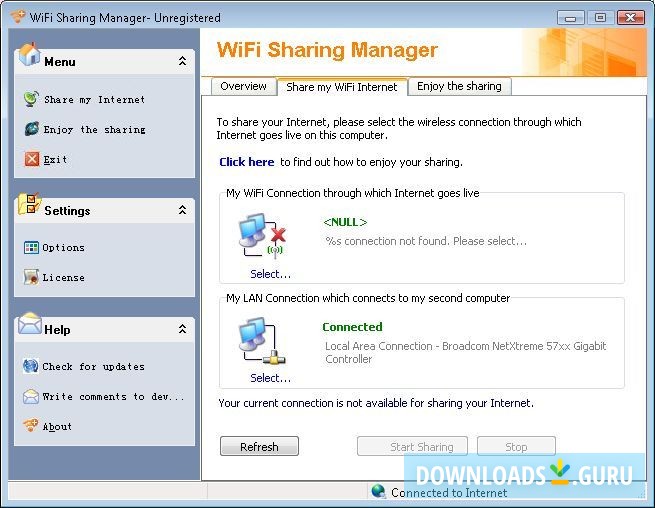Click Select... under the WiFi connection

pos(270,274)
